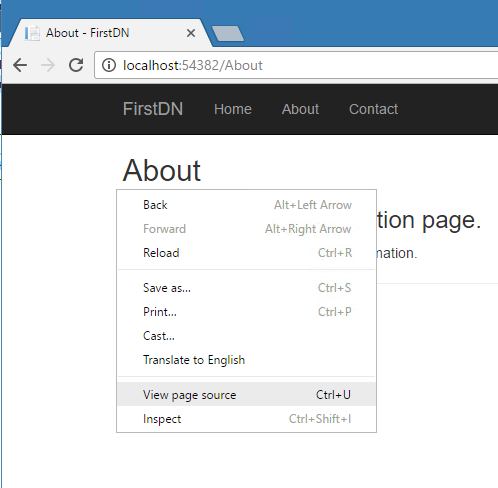498x488 pixels.
Task: Select Print... from context menu
Action: [x=247, y=312]
